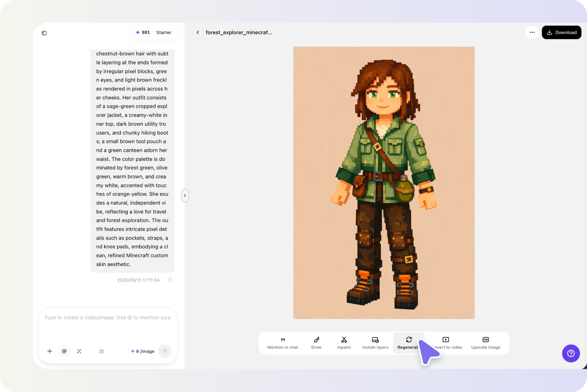
Task: Select the Draw tool
Action: [317, 343]
